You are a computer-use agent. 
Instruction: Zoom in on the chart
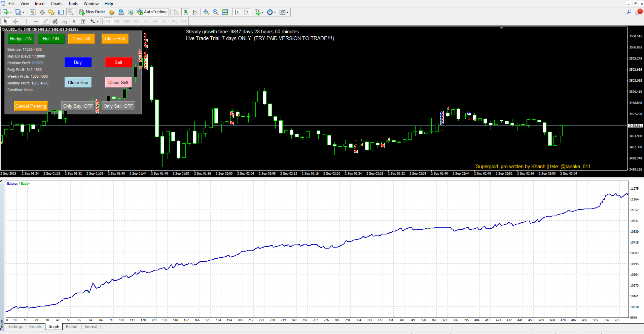pyautogui.click(x=206, y=12)
